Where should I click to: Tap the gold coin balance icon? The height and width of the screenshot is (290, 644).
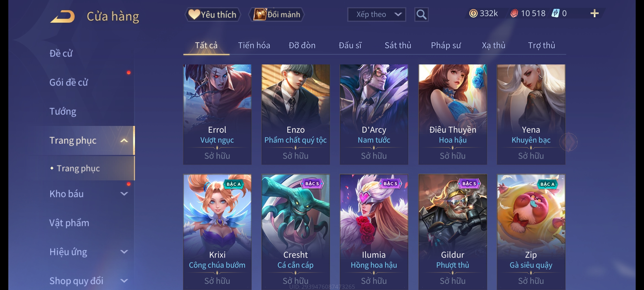click(x=473, y=13)
